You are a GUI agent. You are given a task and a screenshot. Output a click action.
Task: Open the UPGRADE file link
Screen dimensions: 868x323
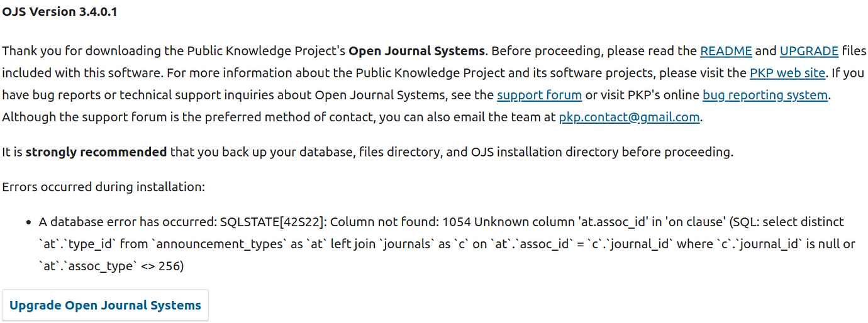tap(809, 51)
